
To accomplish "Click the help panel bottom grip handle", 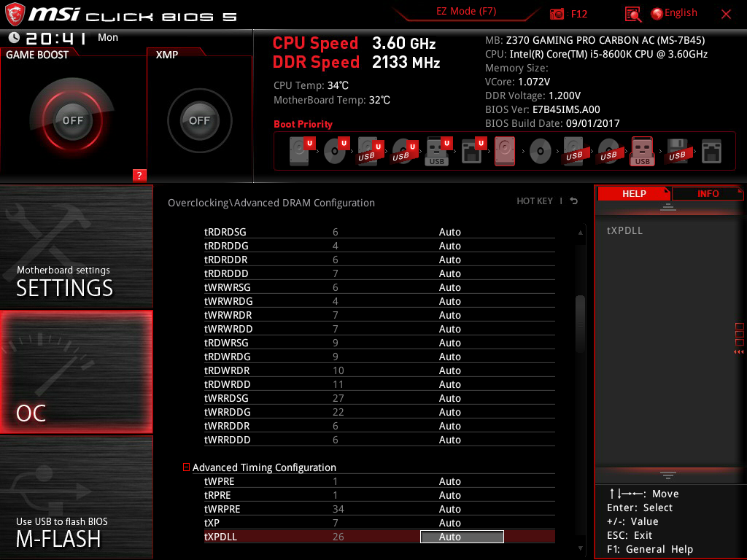I will pos(668,475).
